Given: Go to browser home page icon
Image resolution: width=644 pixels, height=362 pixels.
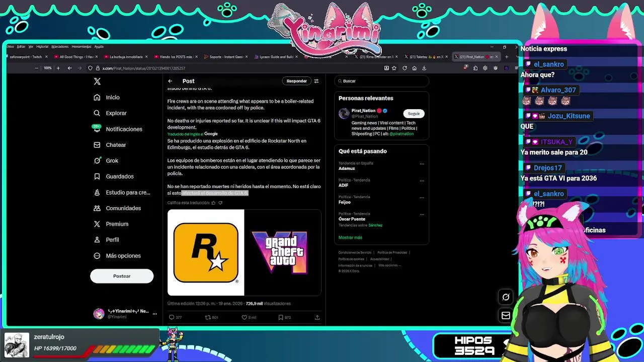Looking at the screenshot, I should (x=414, y=68).
